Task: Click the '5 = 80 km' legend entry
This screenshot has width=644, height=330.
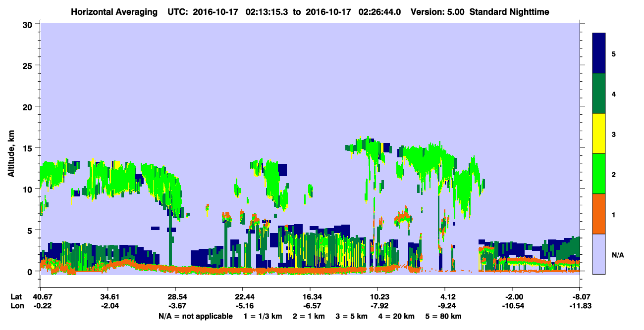Action: [444, 316]
